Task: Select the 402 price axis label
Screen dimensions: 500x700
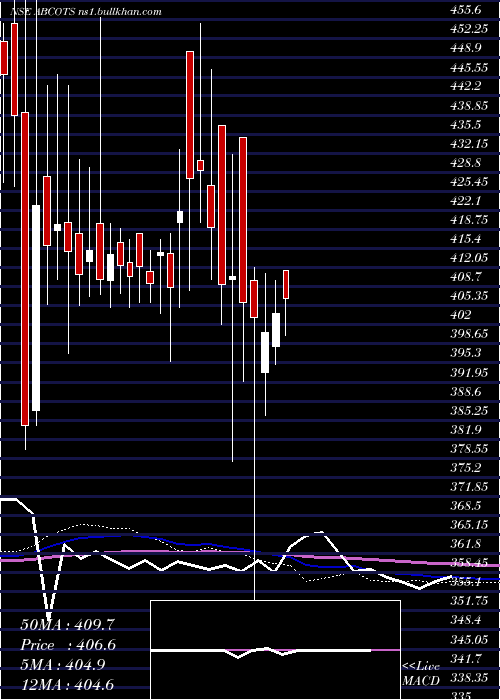Action: tap(460, 315)
